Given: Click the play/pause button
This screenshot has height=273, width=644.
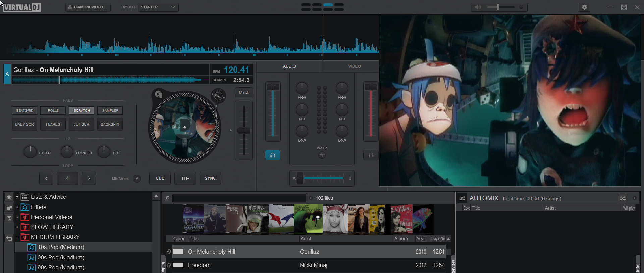Looking at the screenshot, I should click(x=185, y=178).
